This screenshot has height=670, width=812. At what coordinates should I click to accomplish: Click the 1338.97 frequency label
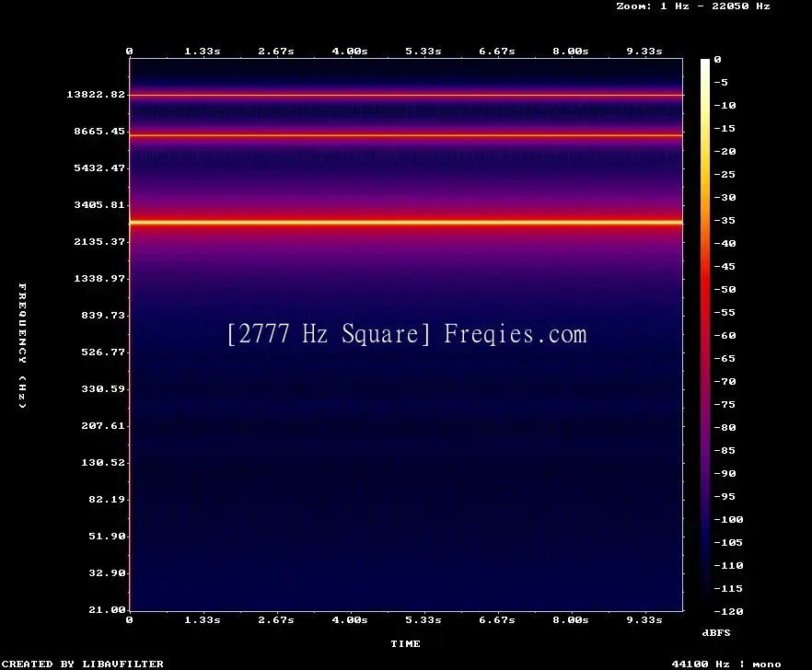tap(99, 278)
